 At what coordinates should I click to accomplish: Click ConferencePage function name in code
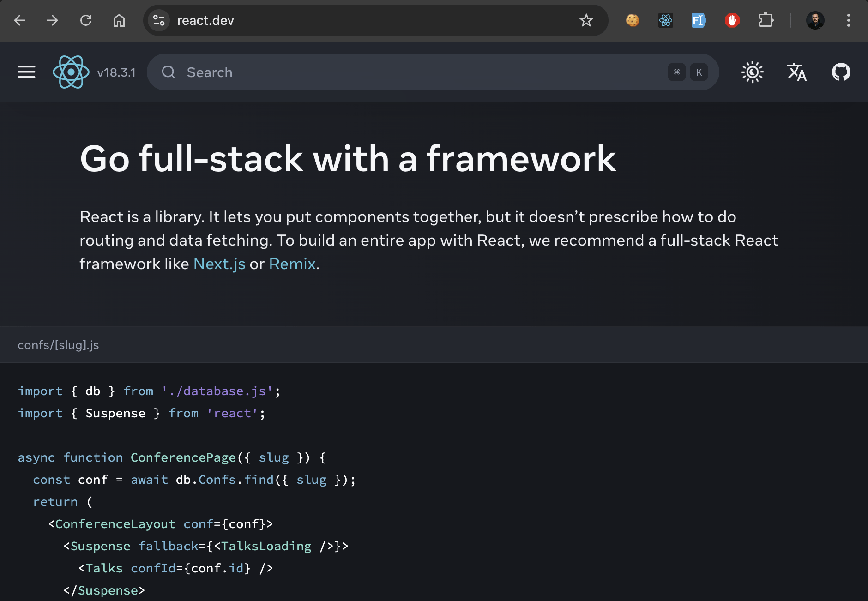point(183,457)
